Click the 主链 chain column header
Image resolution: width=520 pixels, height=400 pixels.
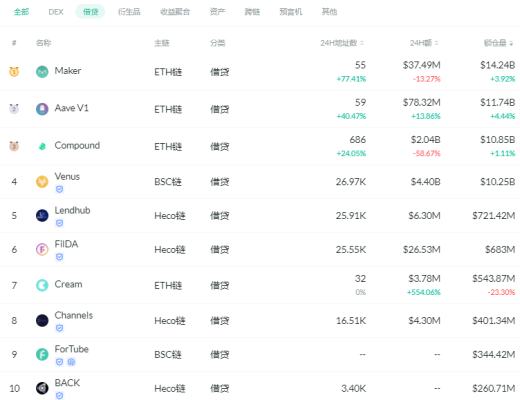pyautogui.click(x=162, y=43)
